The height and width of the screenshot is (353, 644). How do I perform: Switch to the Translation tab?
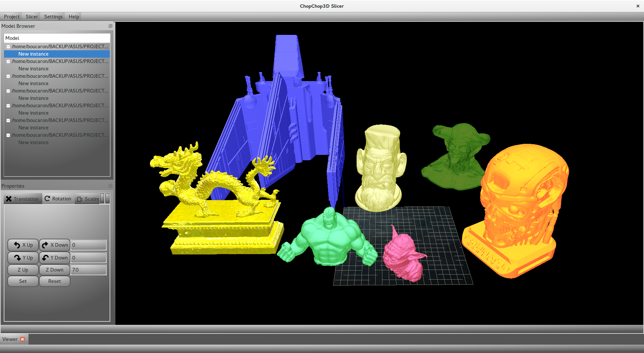click(x=23, y=199)
